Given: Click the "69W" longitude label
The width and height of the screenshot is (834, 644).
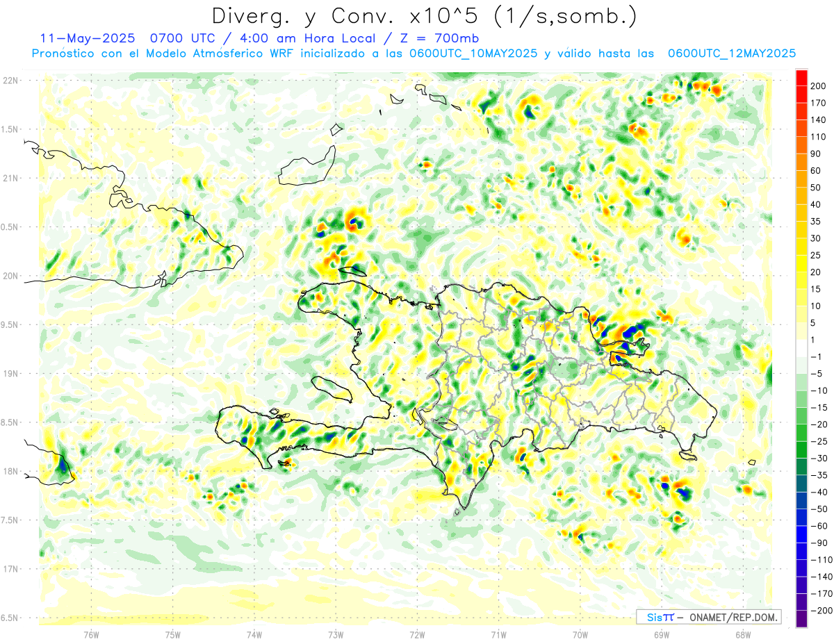Looking at the screenshot, I should (662, 634).
